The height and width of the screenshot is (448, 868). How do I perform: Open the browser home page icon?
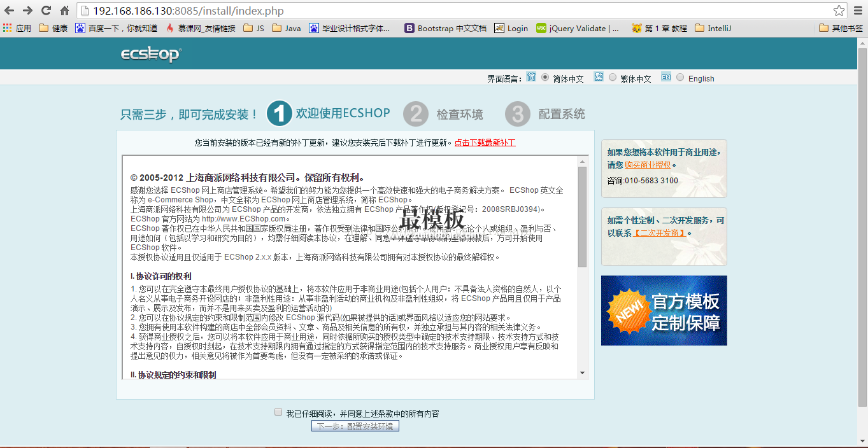coord(64,10)
